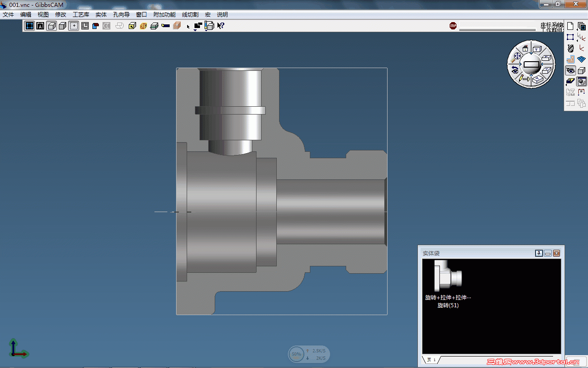Click the blue rectangle geometry icon

(571, 37)
